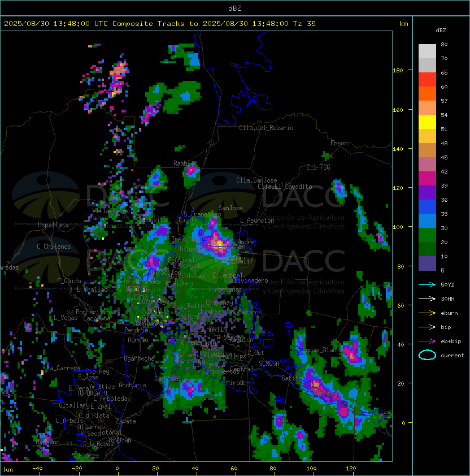The height and width of the screenshot is (476, 470).
Task: Click the 'L_Asuncion' place label
Action: click(x=257, y=220)
